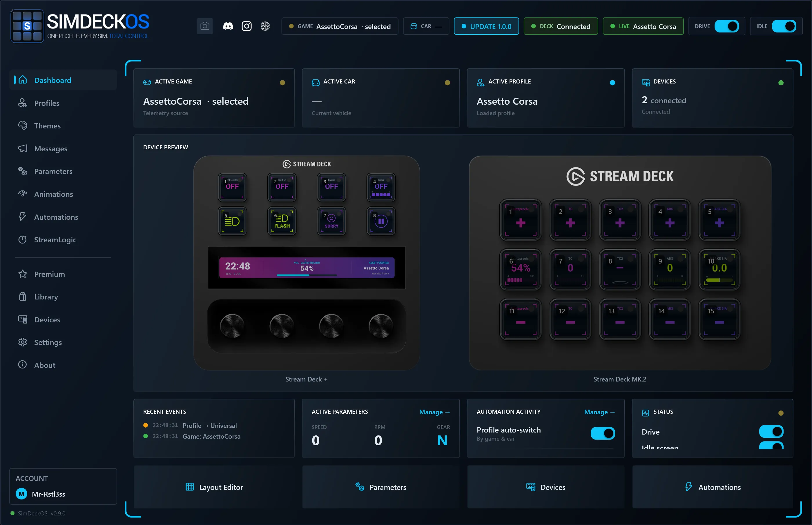The height and width of the screenshot is (525, 812).
Task: Toggle Drive switch in Status card
Action: pos(771,432)
